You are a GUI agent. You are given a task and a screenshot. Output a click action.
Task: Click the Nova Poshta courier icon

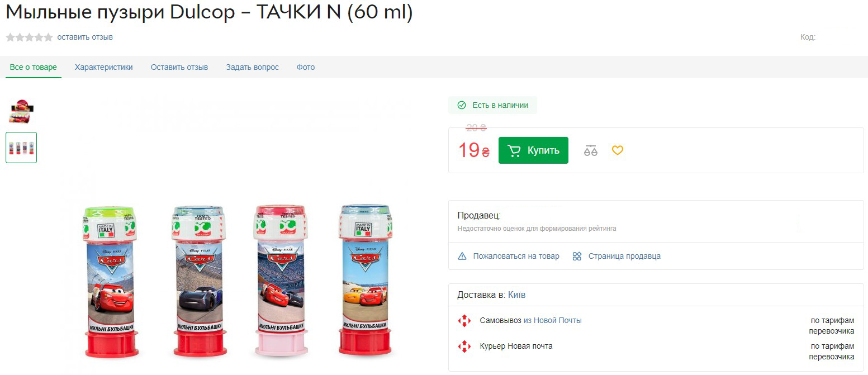pyautogui.click(x=464, y=346)
